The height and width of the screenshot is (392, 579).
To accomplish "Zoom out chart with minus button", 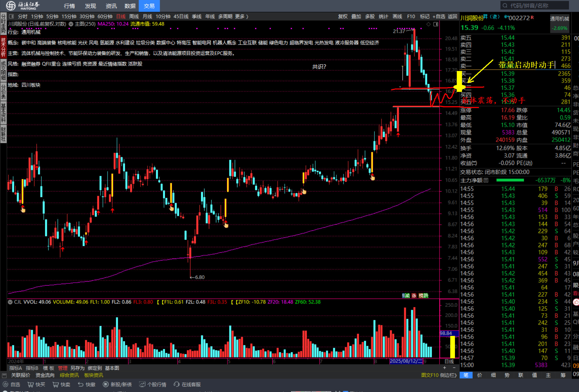I will pos(454,368).
